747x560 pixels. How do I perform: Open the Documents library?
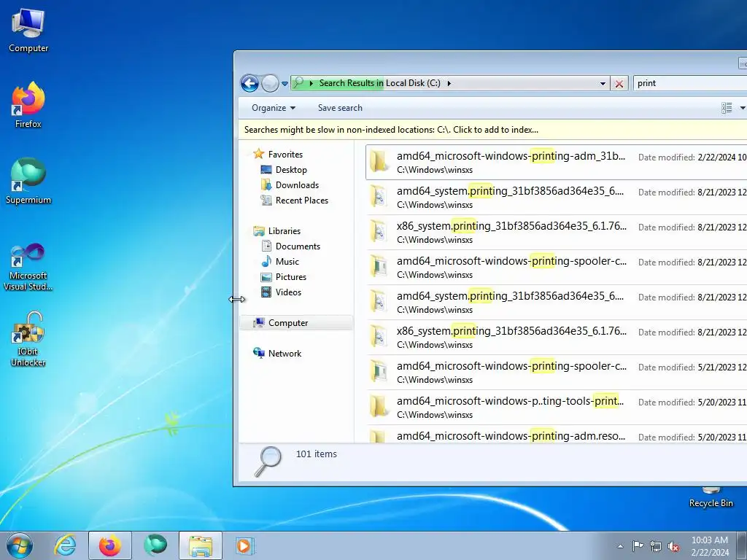tap(298, 246)
